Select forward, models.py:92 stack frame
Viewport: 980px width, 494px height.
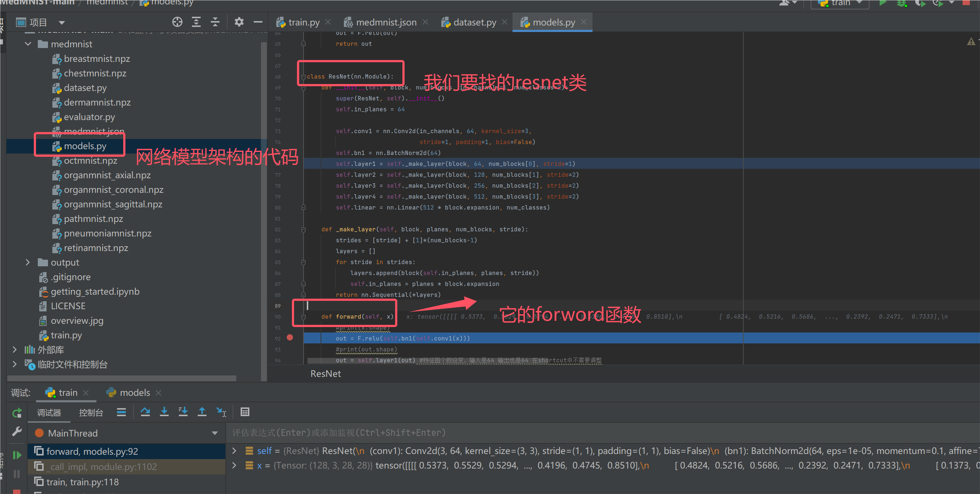pos(127,451)
